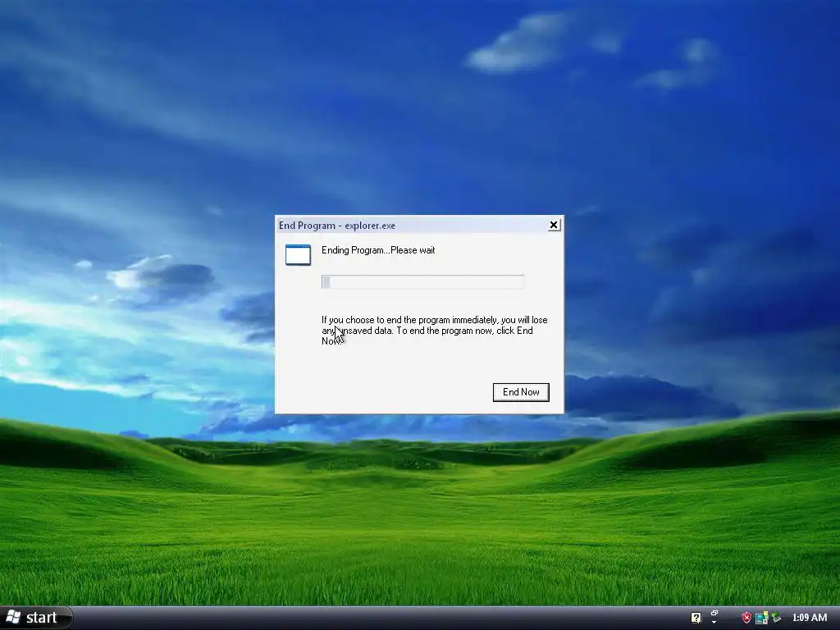Open taskbar options dropdown arrow
This screenshot has height=630, width=840.
(x=714, y=622)
